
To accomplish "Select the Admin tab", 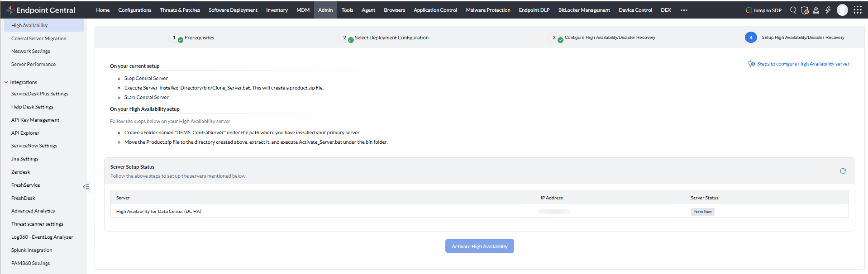I will [x=325, y=10].
